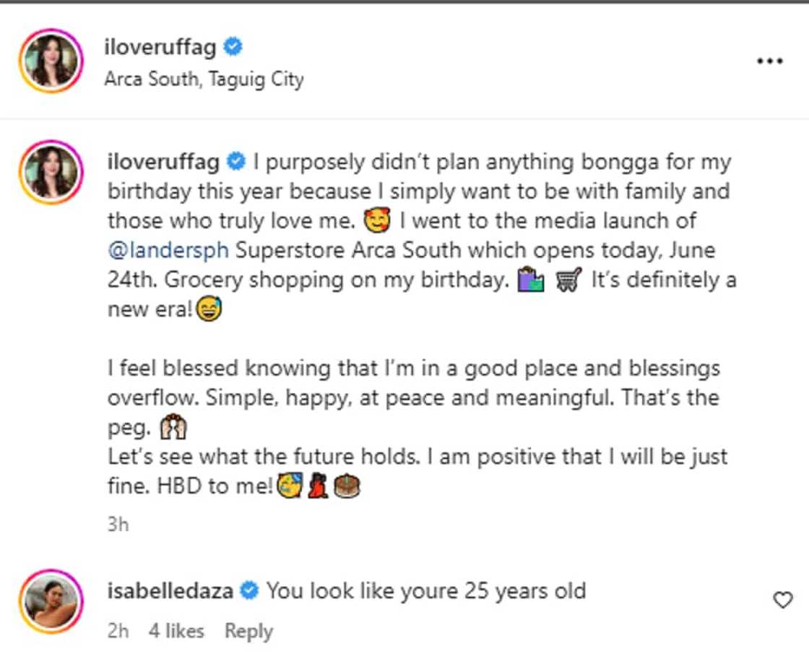
Task: Click the 2h comment timestamp
Action: (x=118, y=631)
